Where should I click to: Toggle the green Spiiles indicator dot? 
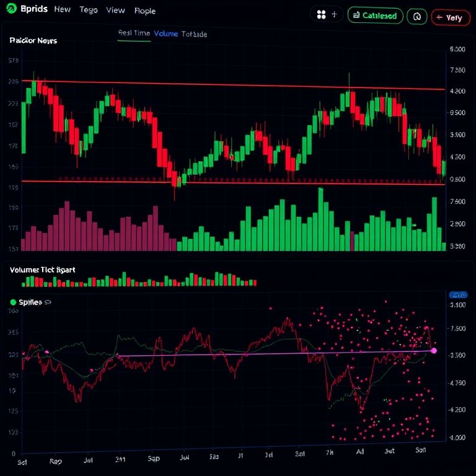pos(13,302)
